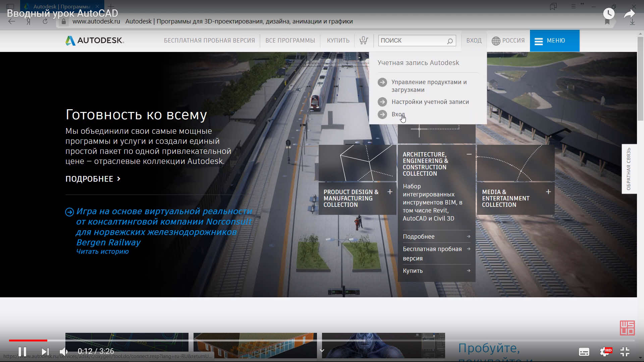Open КУПИТЬ menu item

tap(338, 41)
